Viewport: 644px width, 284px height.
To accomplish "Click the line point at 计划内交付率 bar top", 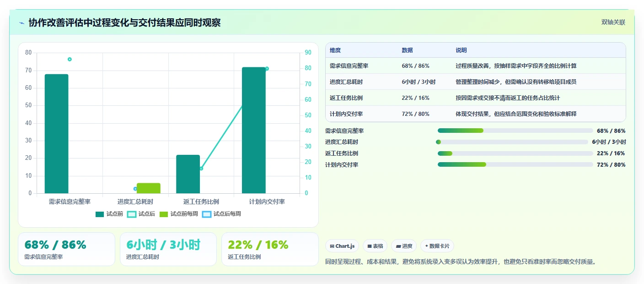I will coord(267,69).
